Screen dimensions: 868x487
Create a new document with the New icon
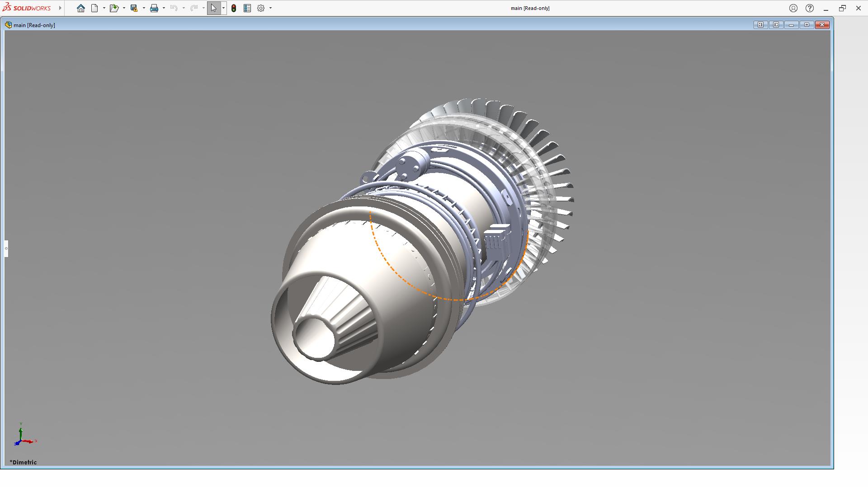point(94,8)
